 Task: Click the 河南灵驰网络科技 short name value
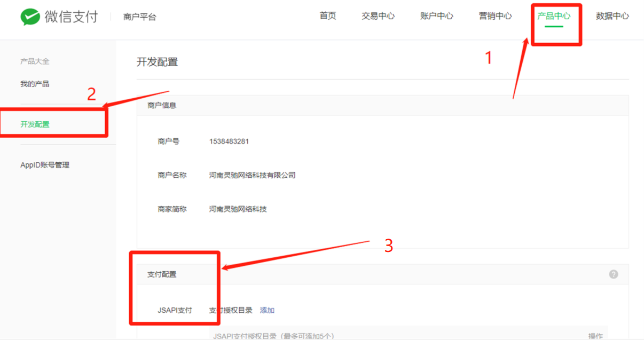[x=238, y=209]
